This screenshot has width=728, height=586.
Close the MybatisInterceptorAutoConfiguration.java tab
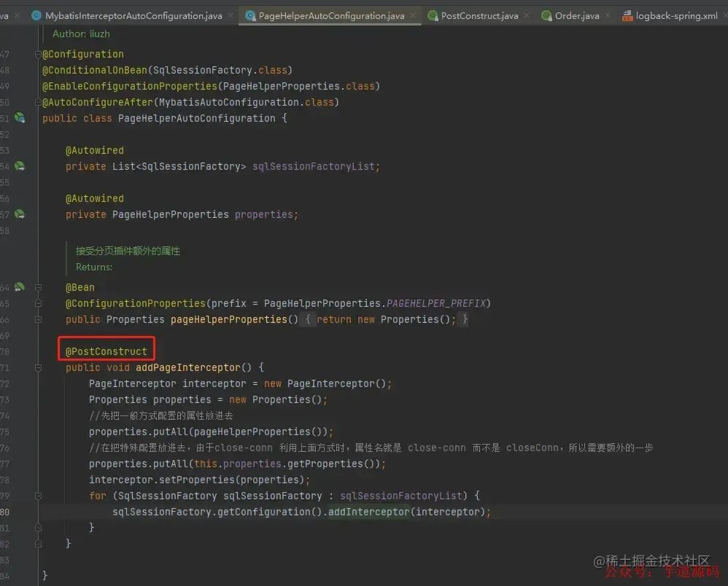[230, 15]
